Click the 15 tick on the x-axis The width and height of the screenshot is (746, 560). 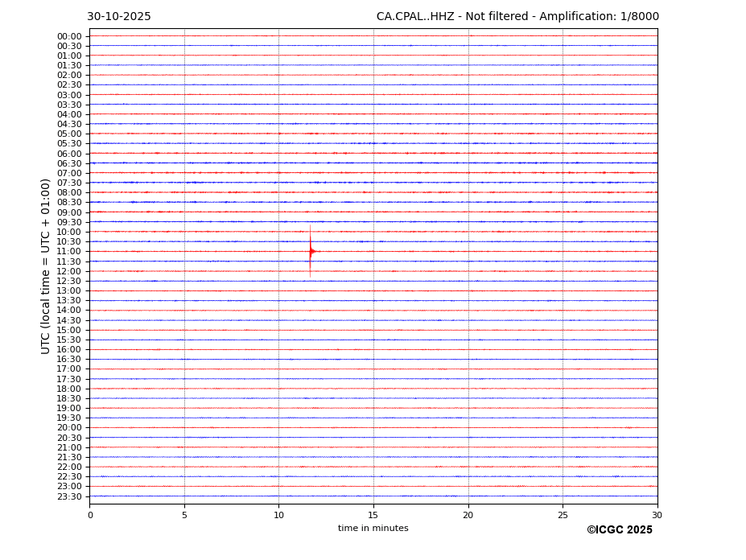point(373,515)
